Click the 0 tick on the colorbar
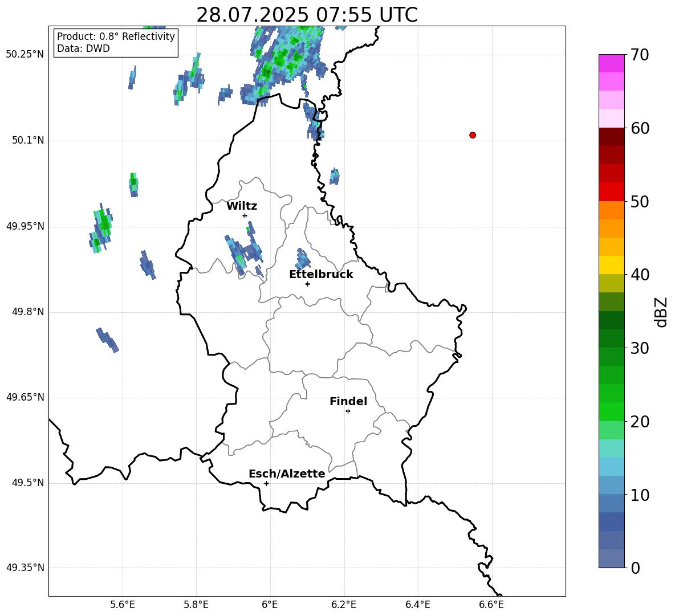 pos(636,568)
